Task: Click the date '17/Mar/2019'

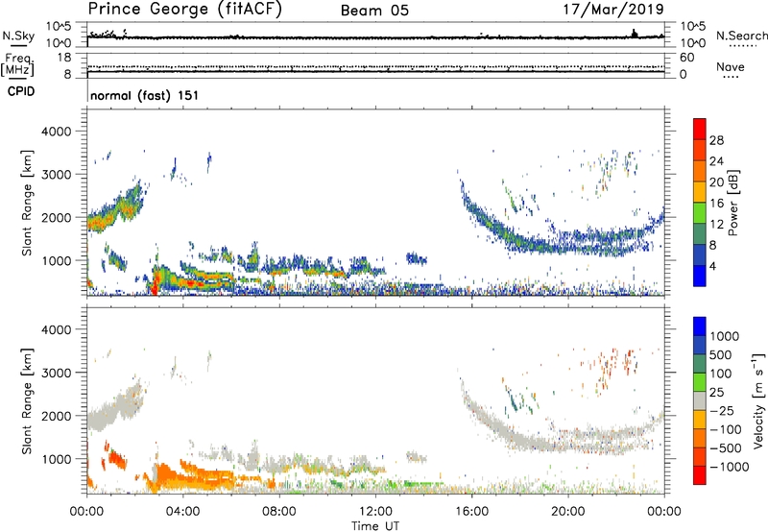Action: click(613, 9)
